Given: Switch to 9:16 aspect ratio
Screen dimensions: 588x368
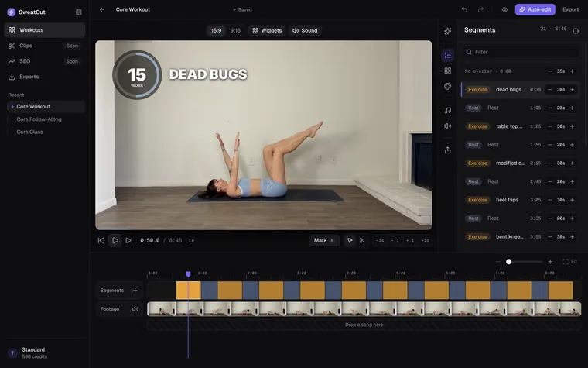Looking at the screenshot, I should (235, 31).
